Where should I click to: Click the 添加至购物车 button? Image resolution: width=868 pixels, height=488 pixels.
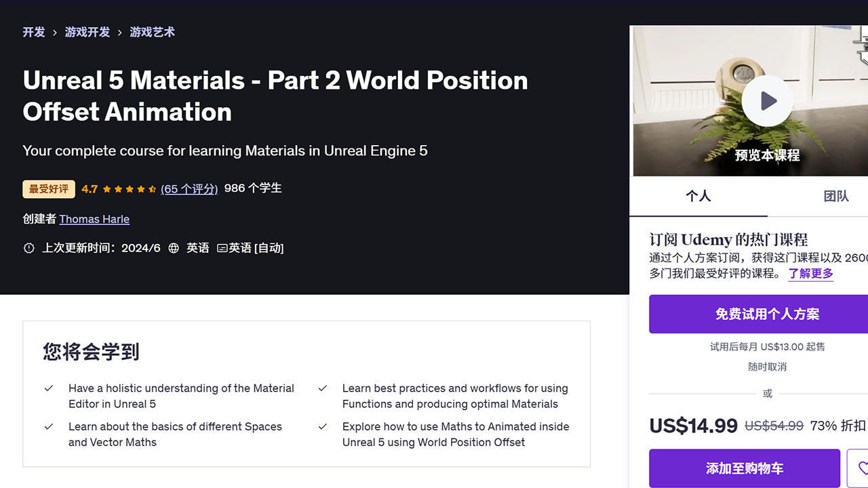(x=745, y=468)
